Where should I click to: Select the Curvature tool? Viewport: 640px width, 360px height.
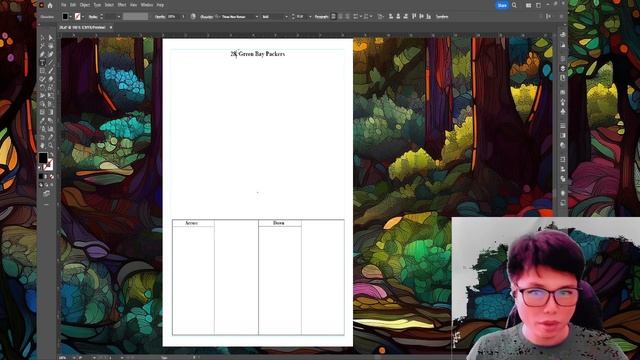(51, 54)
